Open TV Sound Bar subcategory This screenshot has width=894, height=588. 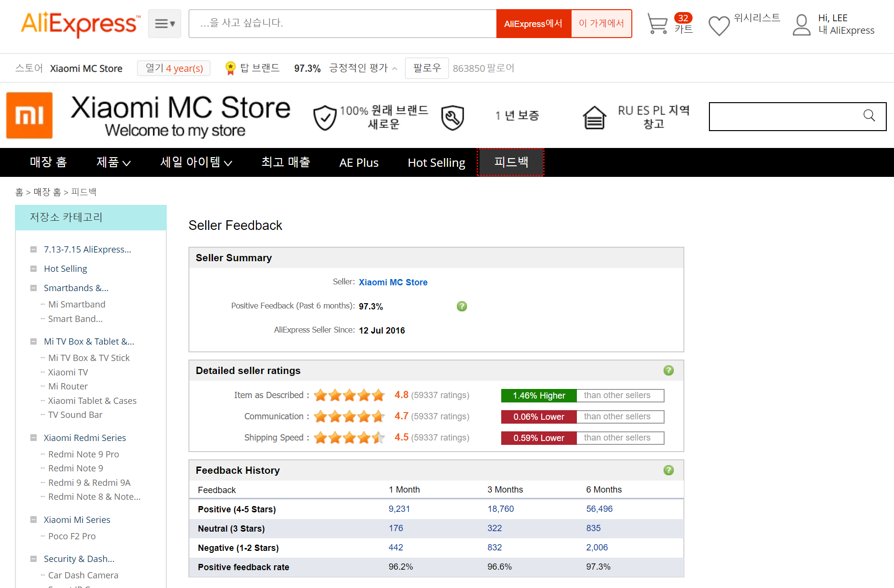[75, 414]
